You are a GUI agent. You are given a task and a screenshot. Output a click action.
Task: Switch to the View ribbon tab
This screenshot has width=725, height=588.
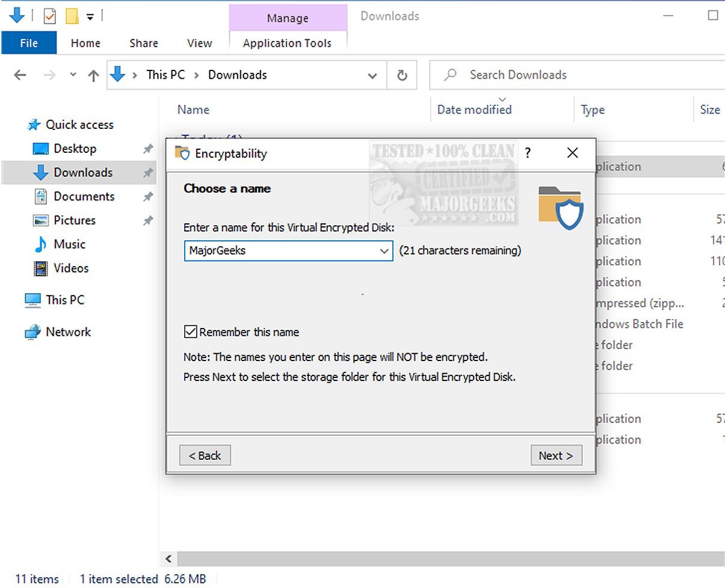pyautogui.click(x=199, y=43)
